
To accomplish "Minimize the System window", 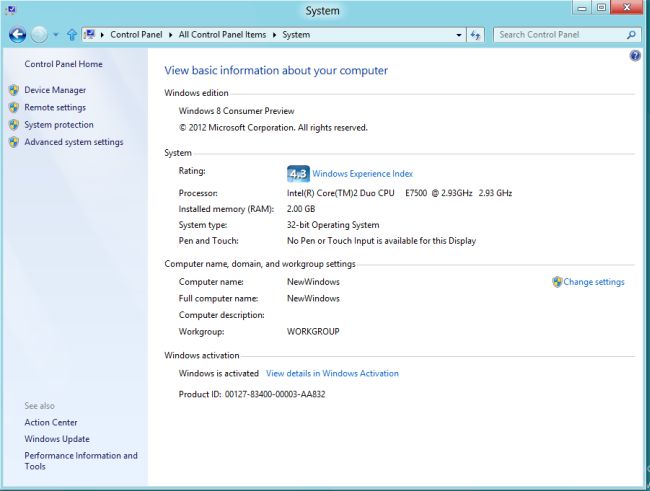I will [x=582, y=8].
